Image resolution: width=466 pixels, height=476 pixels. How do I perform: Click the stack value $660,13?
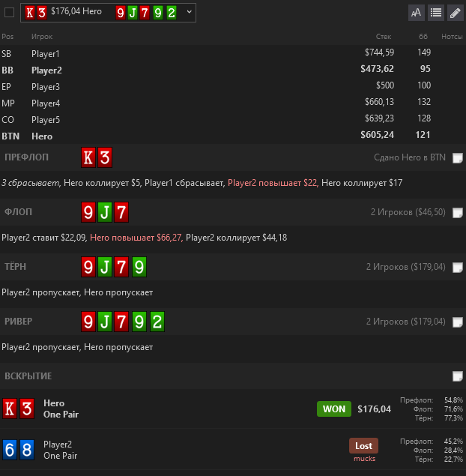[x=379, y=102]
